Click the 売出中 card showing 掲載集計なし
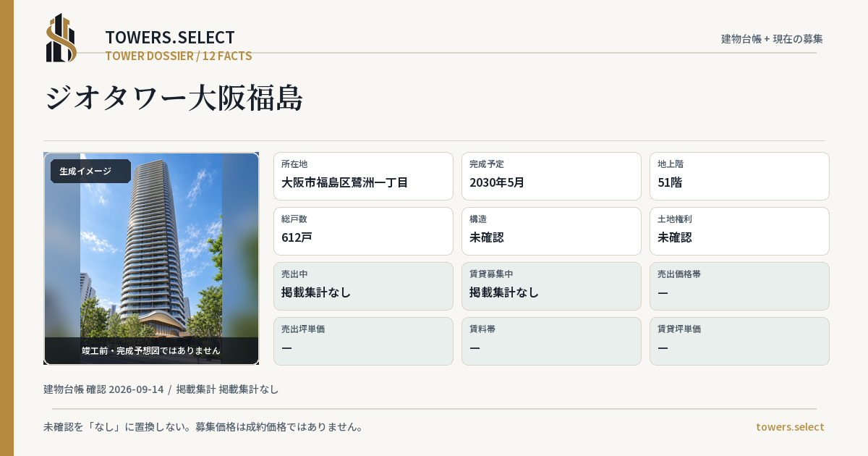Screen dimensions: 868x456 [x=363, y=286]
